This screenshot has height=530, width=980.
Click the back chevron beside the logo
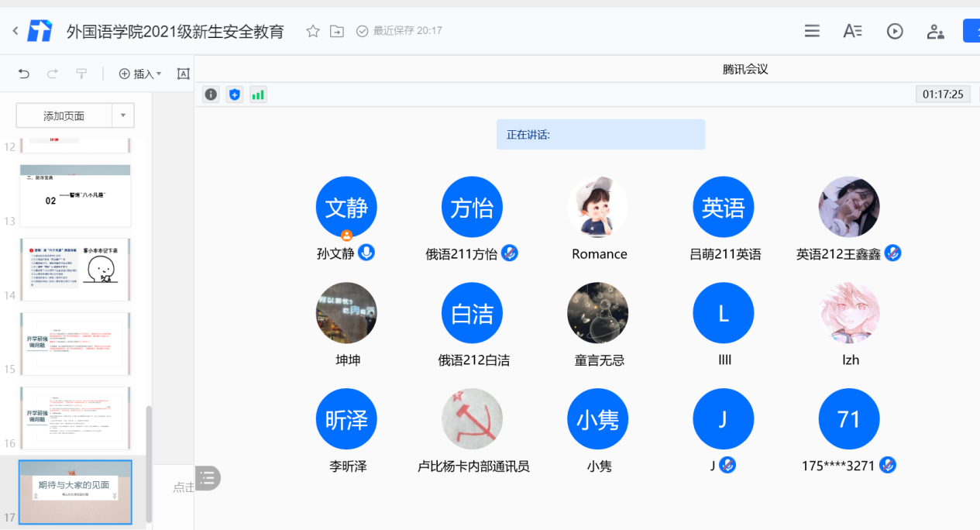pyautogui.click(x=15, y=31)
